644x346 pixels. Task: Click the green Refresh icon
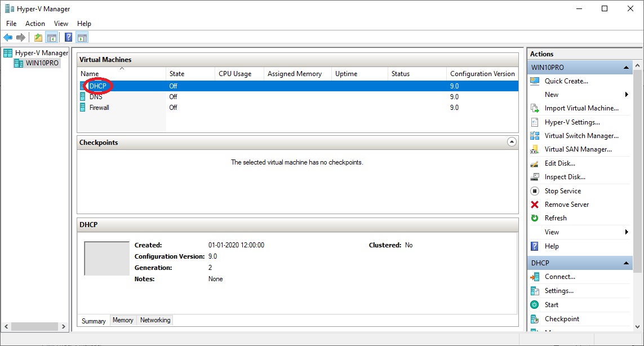point(535,218)
